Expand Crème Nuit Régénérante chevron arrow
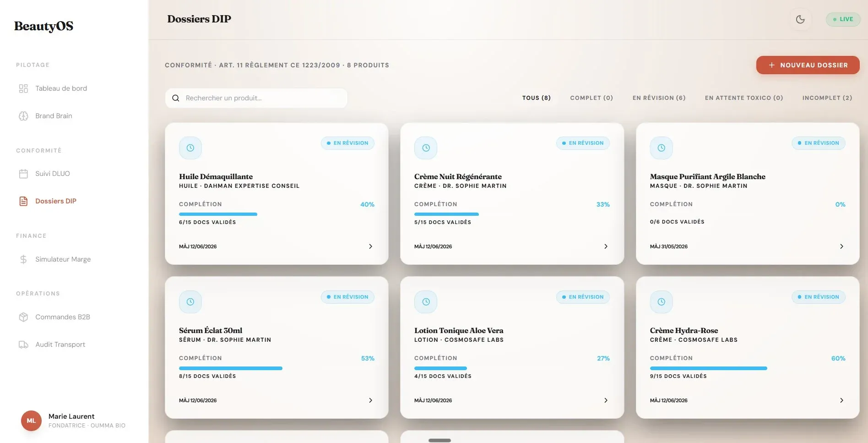This screenshot has width=868, height=443. [606, 246]
